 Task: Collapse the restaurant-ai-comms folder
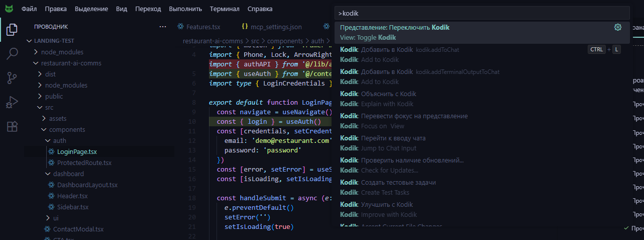click(36, 63)
